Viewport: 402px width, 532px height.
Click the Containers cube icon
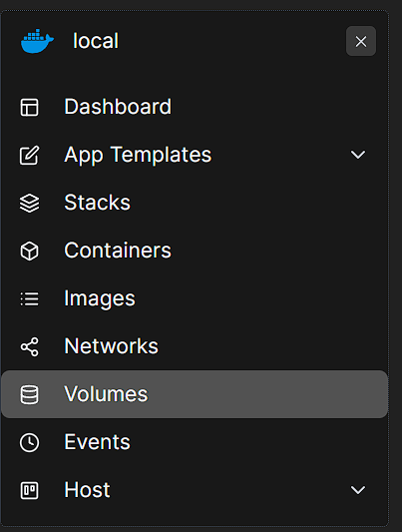tap(30, 252)
